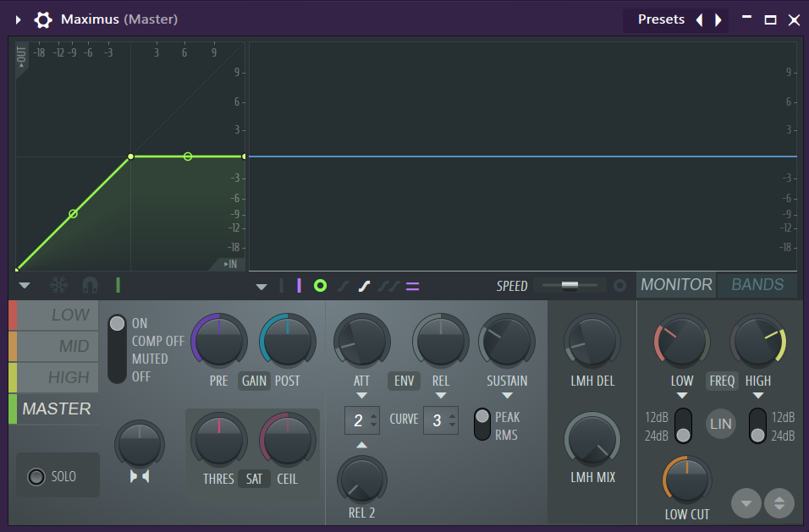Click the CEIL saturation knob
809x532 pixels.
[x=288, y=441]
